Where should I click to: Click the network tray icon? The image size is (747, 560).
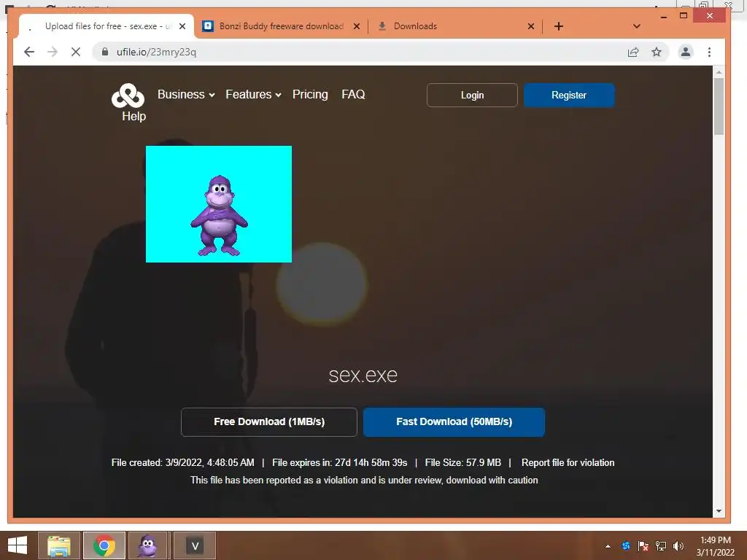[661, 546]
